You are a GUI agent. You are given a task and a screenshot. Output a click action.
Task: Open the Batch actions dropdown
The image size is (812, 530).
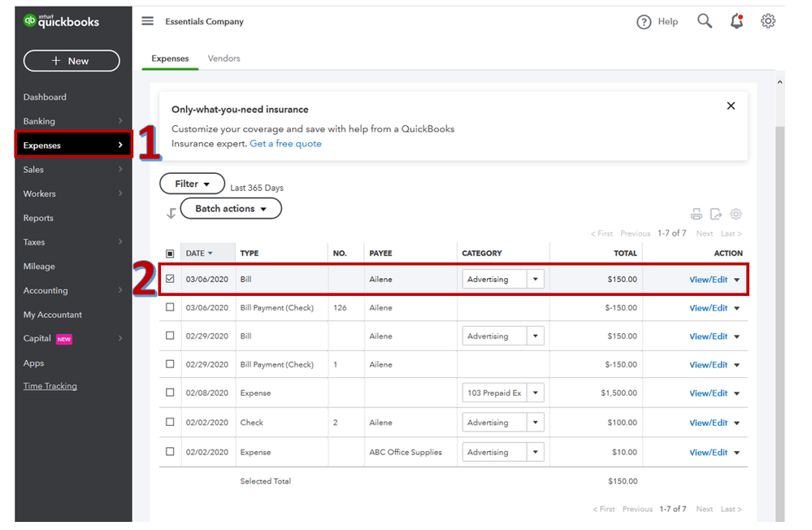click(x=231, y=208)
